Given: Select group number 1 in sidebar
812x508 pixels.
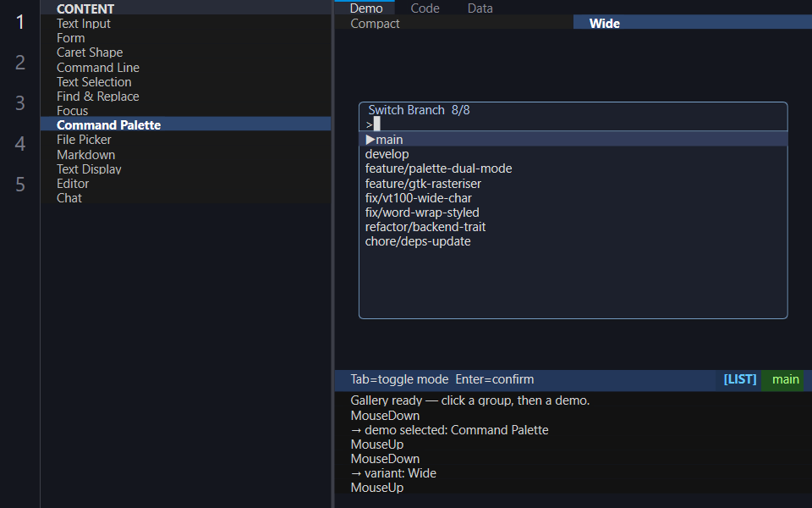Looking at the screenshot, I should 19,22.
